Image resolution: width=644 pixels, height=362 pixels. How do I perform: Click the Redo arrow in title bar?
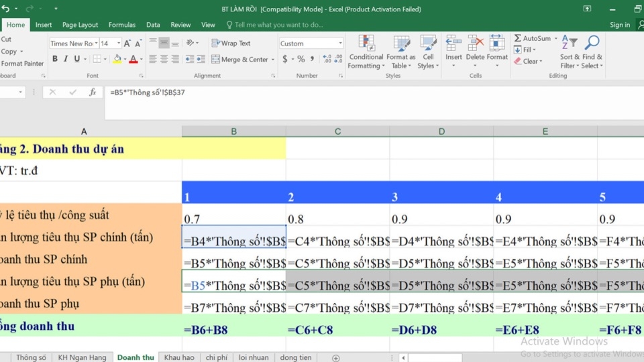click(30, 9)
